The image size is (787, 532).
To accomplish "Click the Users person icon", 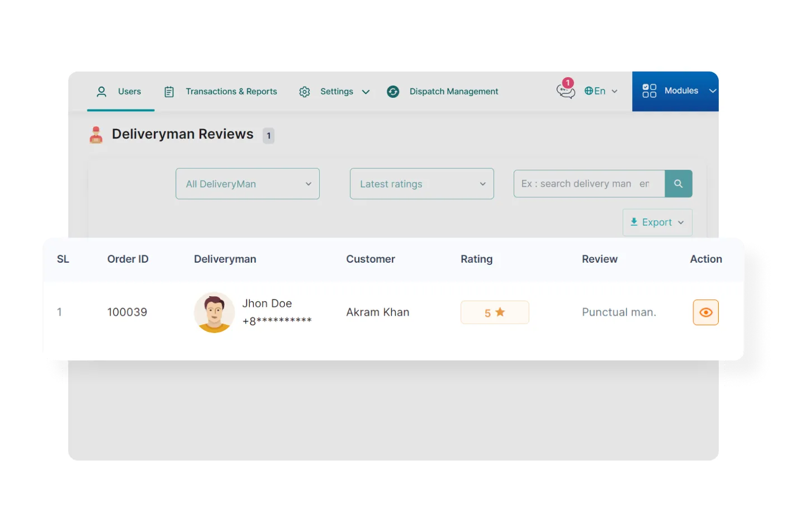I will pos(101,92).
